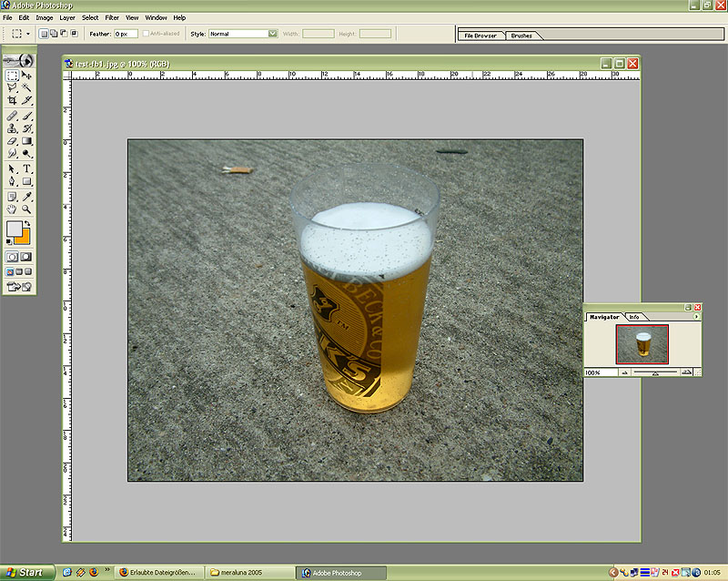The width and height of the screenshot is (728, 581).
Task: Open the Select menu
Action: pyautogui.click(x=90, y=17)
